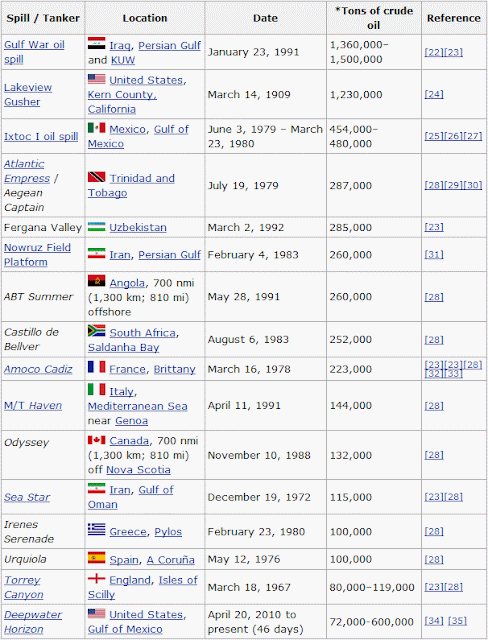Click the 'Tons of crude oil' header
Viewport: 488px width, 640px height.
[x=374, y=18]
